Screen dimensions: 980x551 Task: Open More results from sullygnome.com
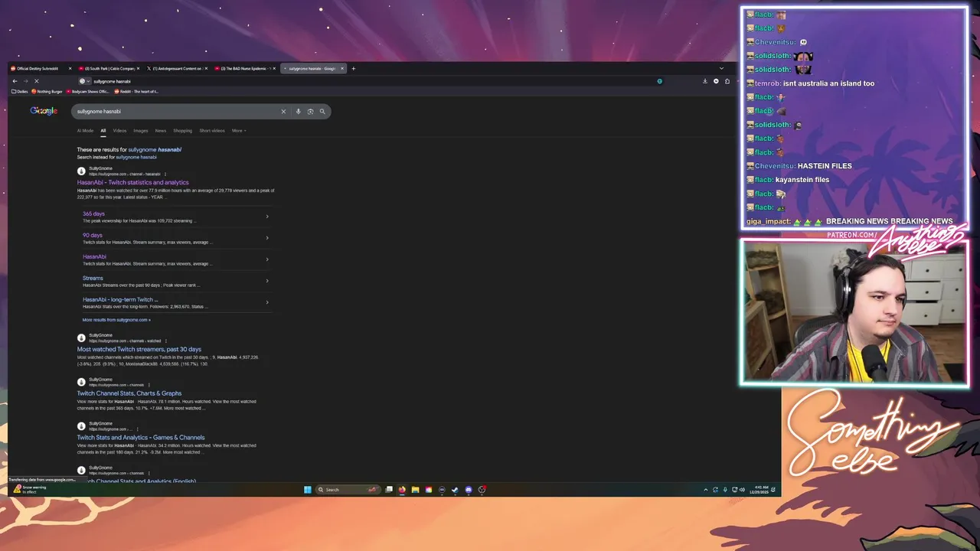point(116,320)
